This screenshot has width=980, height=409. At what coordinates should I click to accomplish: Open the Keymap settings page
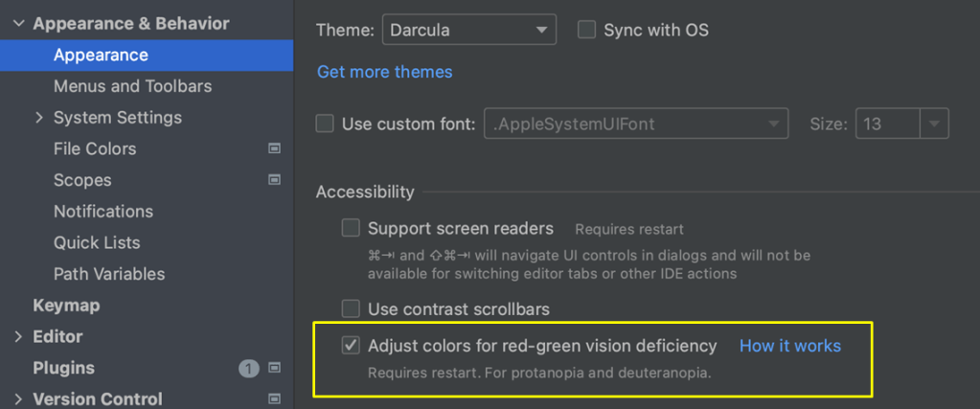point(66,306)
